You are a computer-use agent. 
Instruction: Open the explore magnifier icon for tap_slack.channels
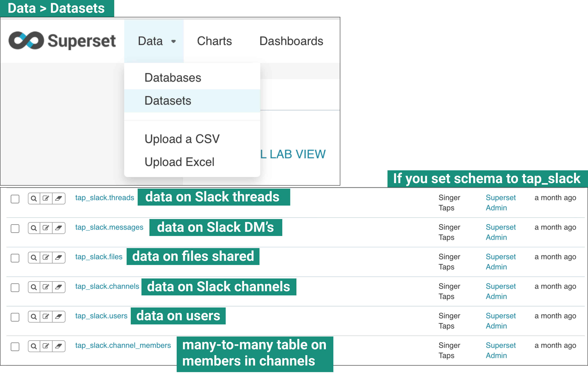pyautogui.click(x=34, y=287)
